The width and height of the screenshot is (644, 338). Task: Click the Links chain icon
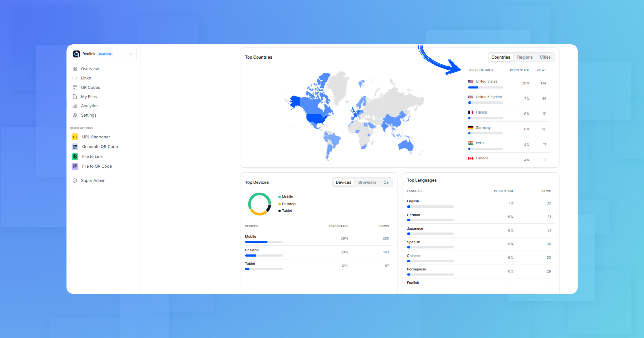point(75,78)
